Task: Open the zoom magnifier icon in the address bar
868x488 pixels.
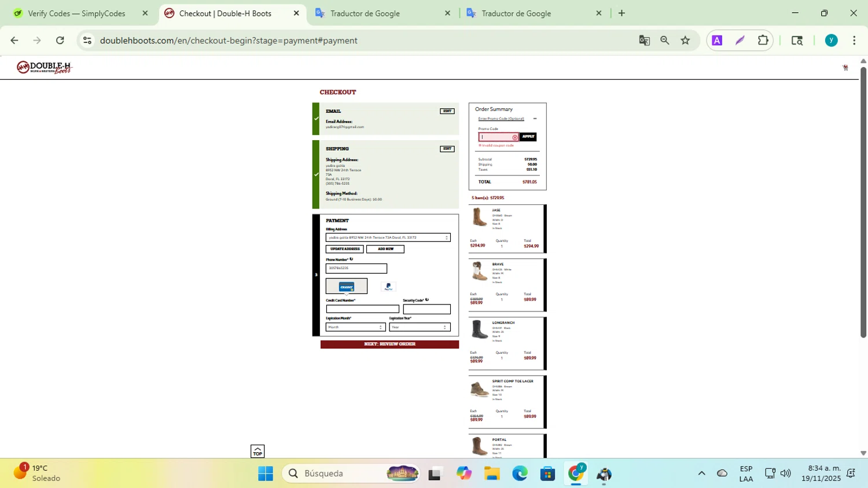Action: pyautogui.click(x=665, y=41)
